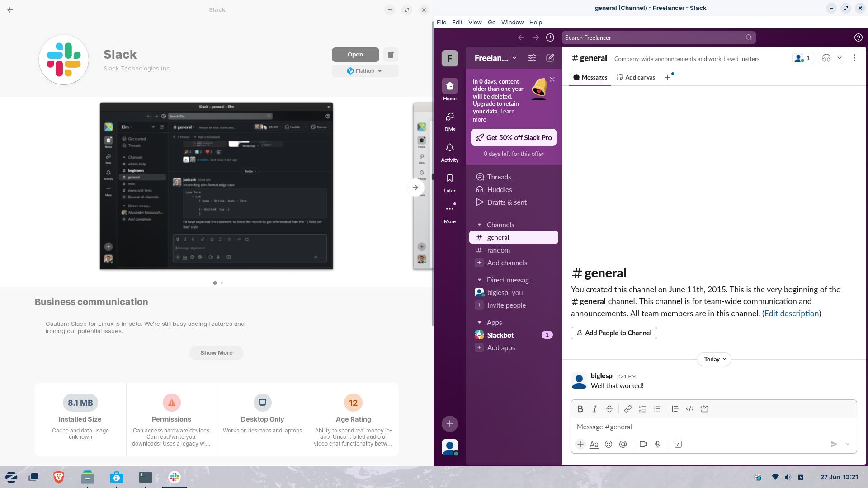Screen dimensions: 868x488
Task: Collapse the Apps section
Action: point(479,322)
